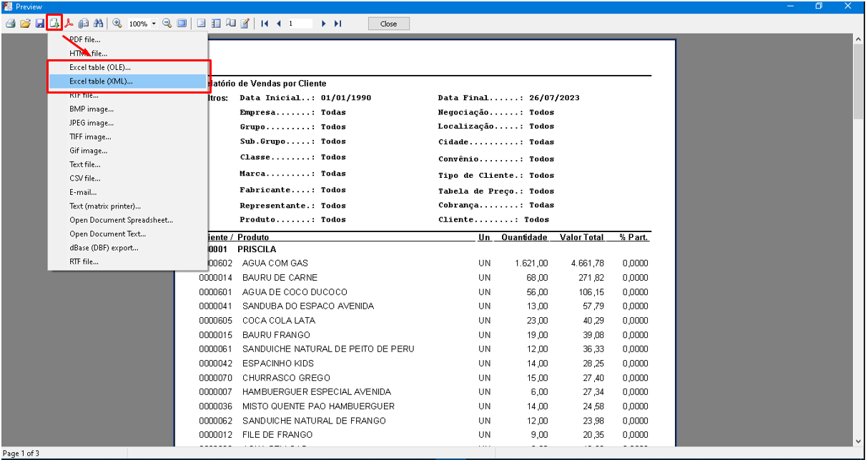The width and height of the screenshot is (868, 460).
Task: Choose TIFF image... export option
Action: [90, 136]
